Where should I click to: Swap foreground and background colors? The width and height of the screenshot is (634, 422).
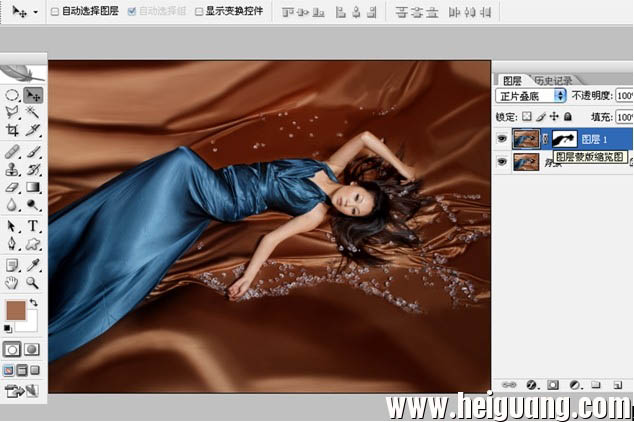point(34,302)
